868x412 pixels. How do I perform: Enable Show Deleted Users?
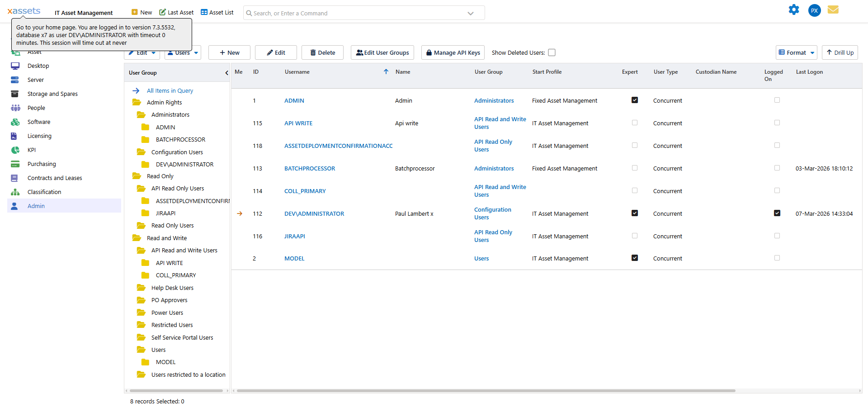pyautogui.click(x=552, y=52)
